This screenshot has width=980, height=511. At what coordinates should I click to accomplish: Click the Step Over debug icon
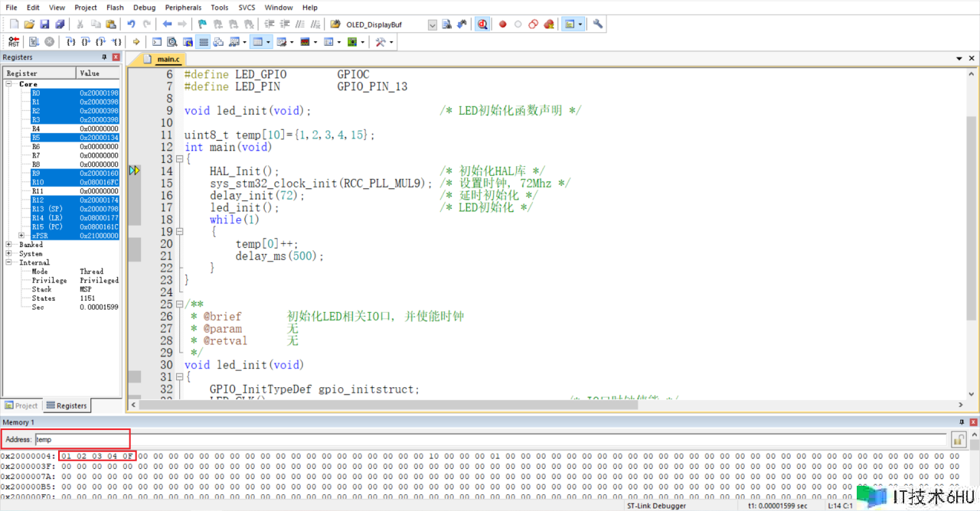pos(86,42)
